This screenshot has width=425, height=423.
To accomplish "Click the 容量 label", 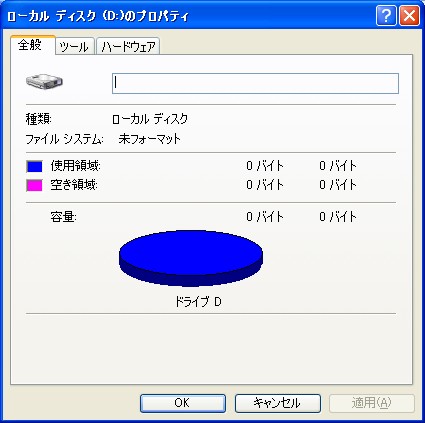I will 64,217.
